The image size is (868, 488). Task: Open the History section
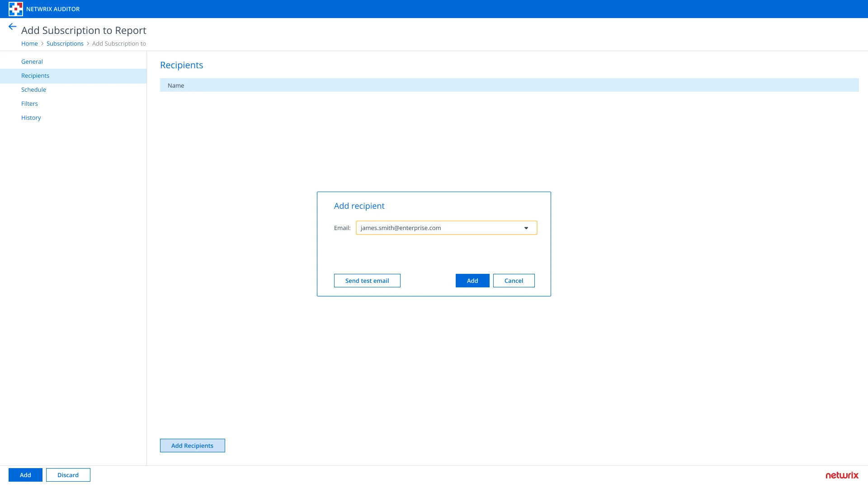coord(73,117)
